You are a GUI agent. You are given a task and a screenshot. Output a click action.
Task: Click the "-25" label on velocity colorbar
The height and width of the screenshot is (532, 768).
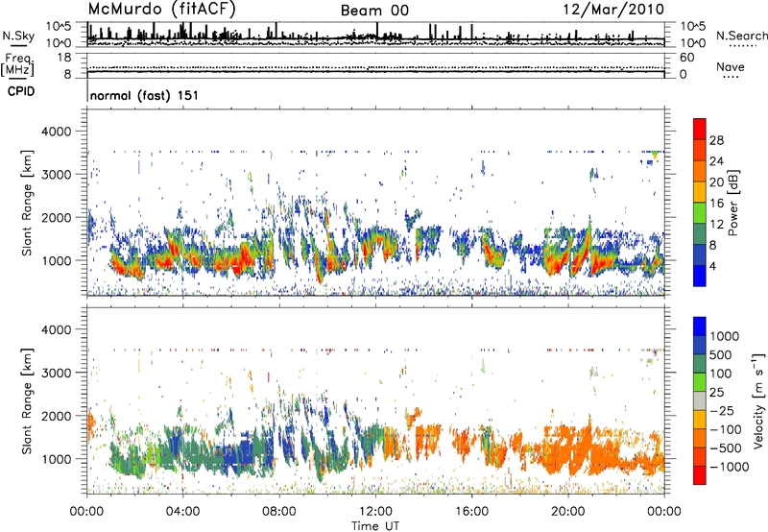722,411
